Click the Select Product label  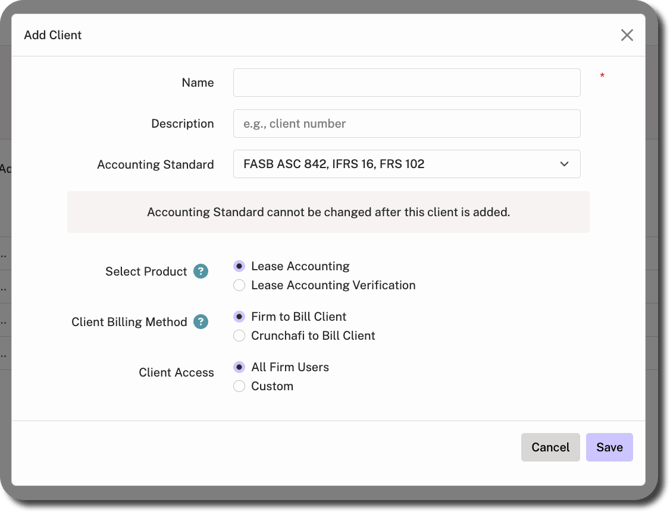(146, 271)
